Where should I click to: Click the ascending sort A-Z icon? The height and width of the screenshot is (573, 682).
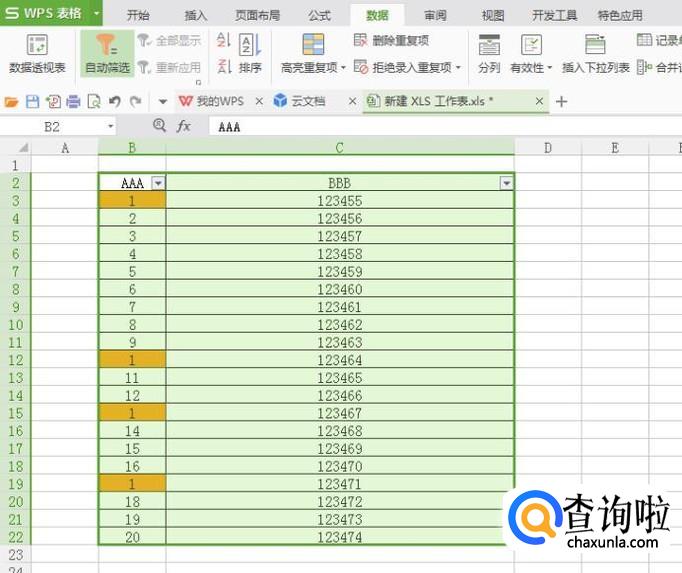click(223, 40)
